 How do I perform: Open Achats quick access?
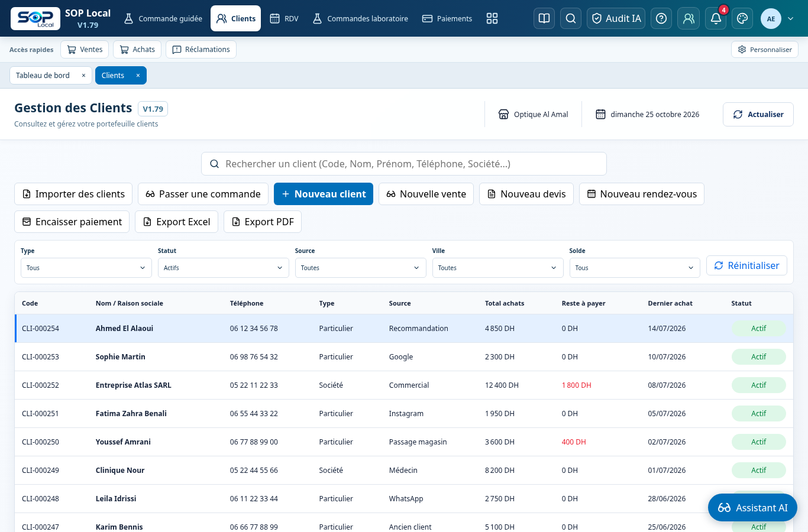(137, 50)
